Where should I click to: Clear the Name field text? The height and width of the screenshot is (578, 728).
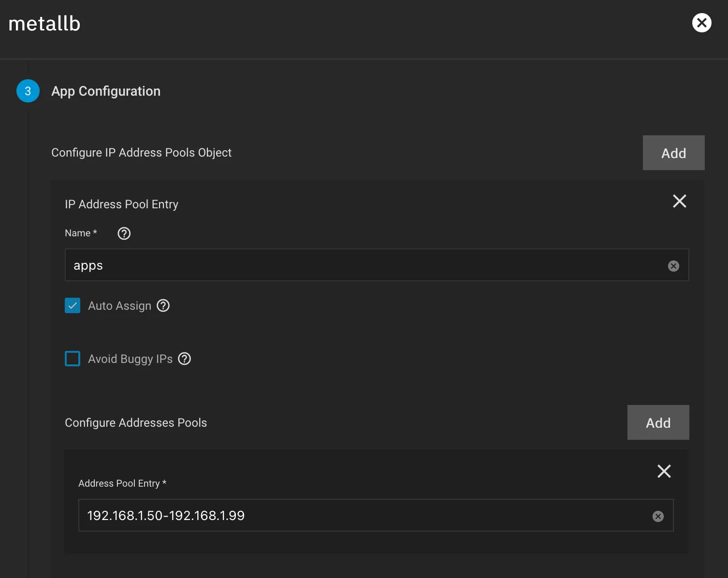[673, 266]
